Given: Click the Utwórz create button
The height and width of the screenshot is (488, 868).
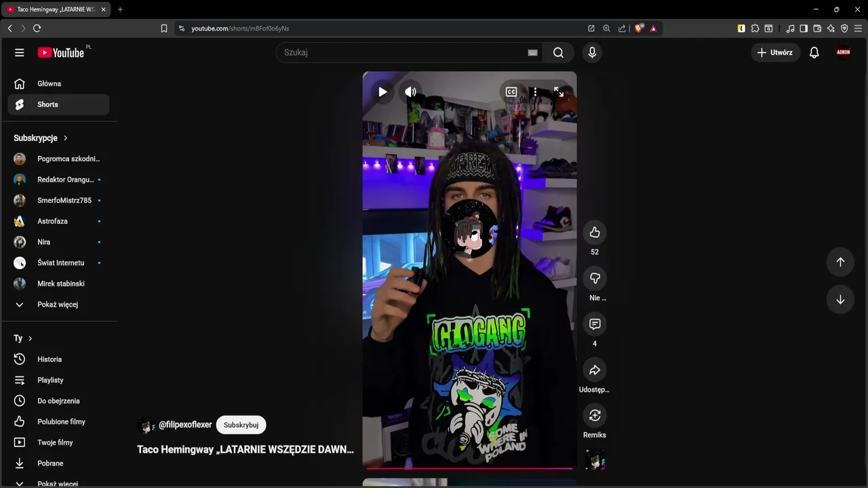Looking at the screenshot, I should pyautogui.click(x=775, y=52).
